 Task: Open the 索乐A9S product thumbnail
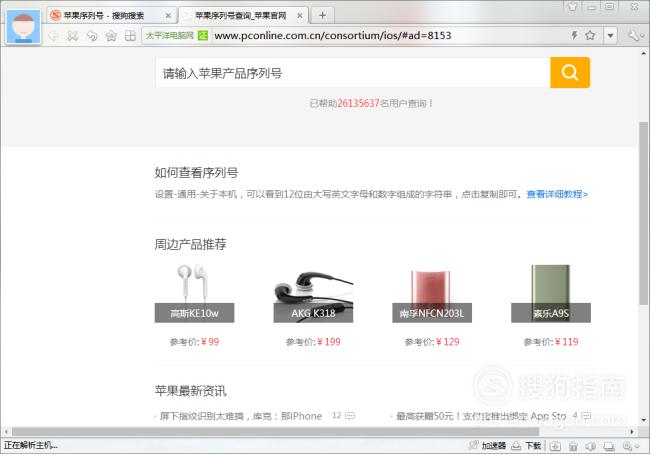click(551, 293)
